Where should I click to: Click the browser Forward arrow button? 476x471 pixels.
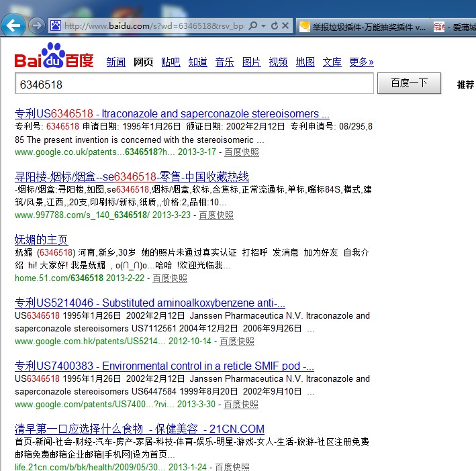[36, 25]
